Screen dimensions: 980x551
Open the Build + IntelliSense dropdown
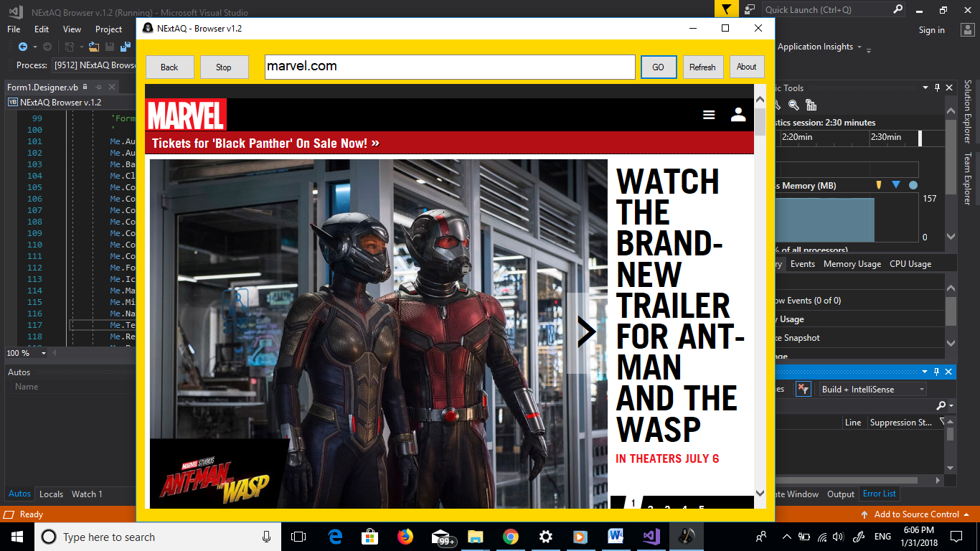click(x=873, y=389)
